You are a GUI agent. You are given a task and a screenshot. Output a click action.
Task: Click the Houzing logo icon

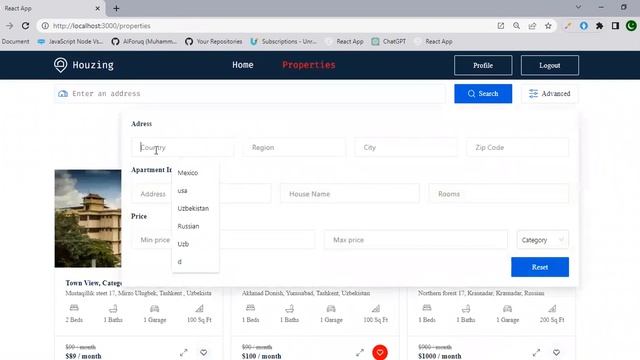[60, 65]
